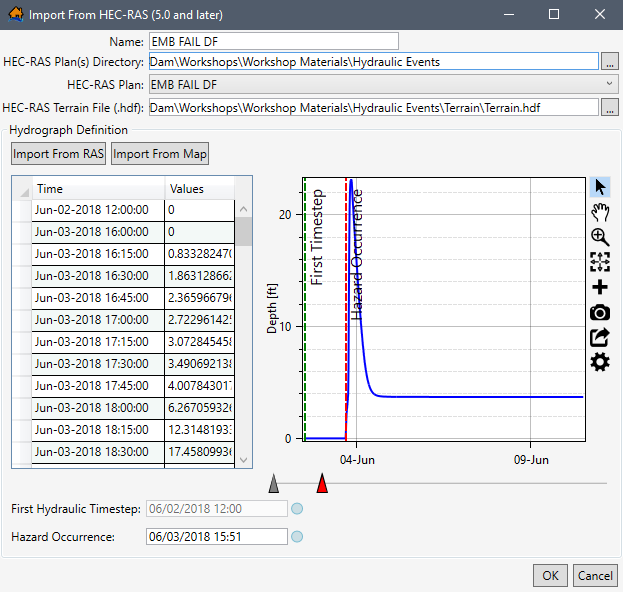Viewport: 623px width, 592px height.
Task: Click the plus crosshair chart icon
Action: tap(600, 287)
